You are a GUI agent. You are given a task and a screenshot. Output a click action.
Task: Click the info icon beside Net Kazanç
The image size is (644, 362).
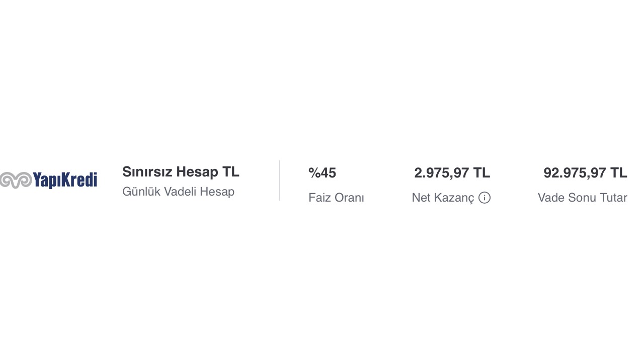pos(485,198)
